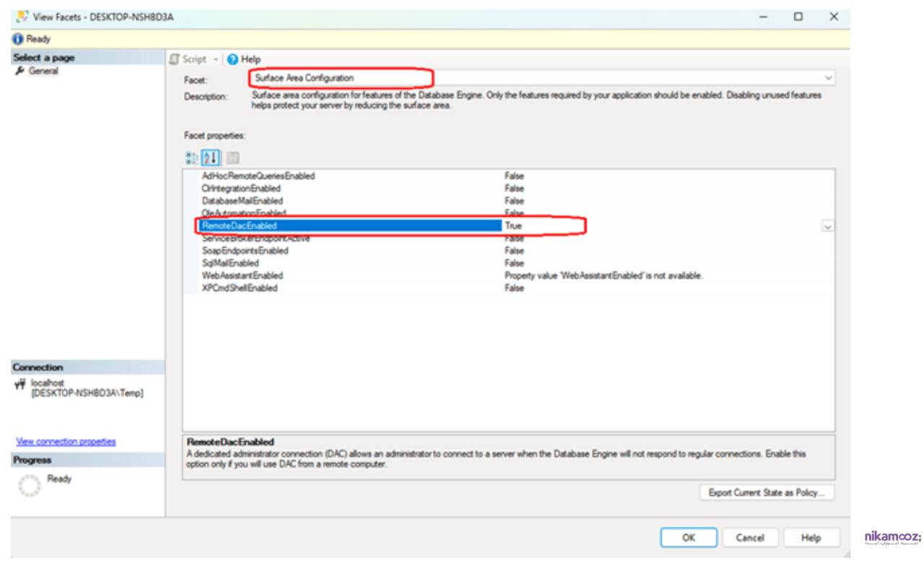Click the Property Pages icon
This screenshot has width=924, height=566.
pos(232,157)
